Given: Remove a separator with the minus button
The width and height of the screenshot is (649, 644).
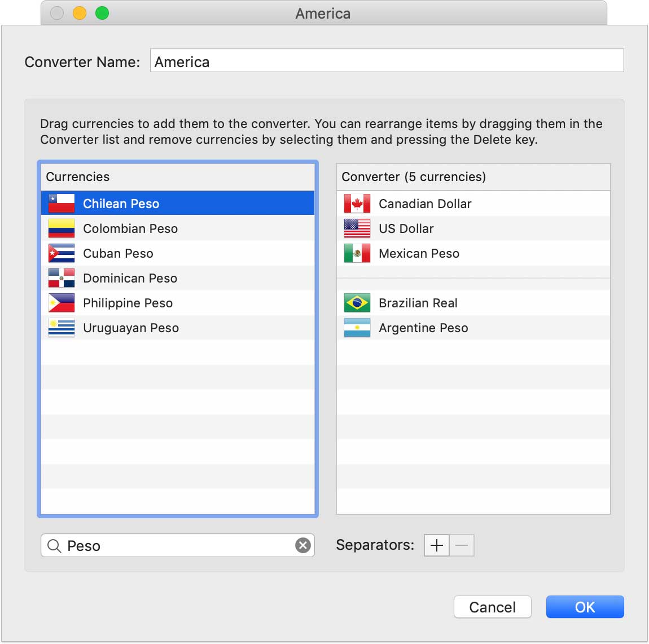Looking at the screenshot, I should [x=461, y=545].
